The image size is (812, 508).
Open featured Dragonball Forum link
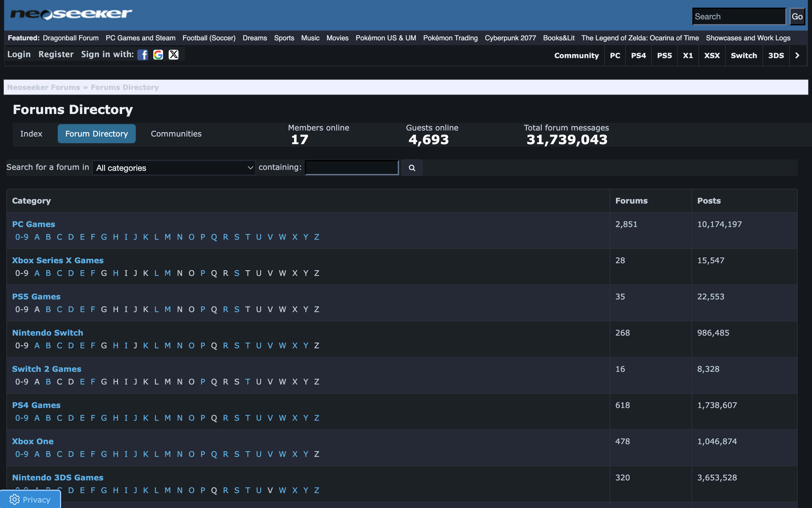[71, 38]
